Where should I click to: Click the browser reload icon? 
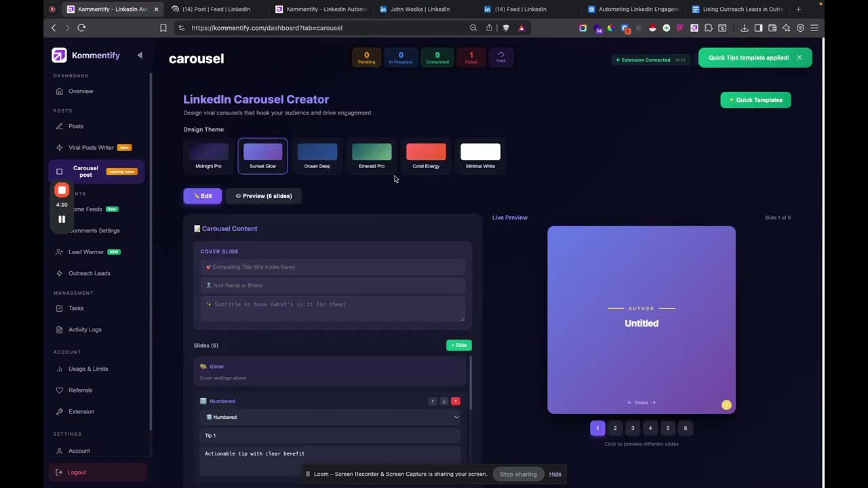tap(81, 28)
